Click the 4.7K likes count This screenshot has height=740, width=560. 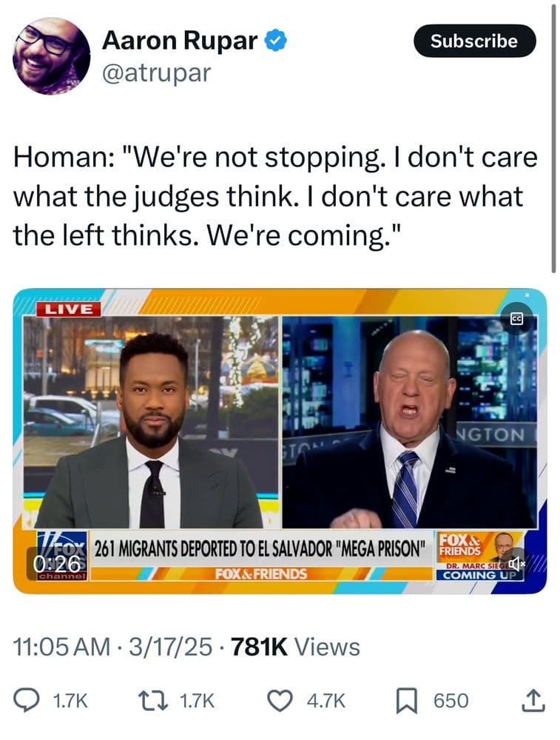[x=326, y=700]
